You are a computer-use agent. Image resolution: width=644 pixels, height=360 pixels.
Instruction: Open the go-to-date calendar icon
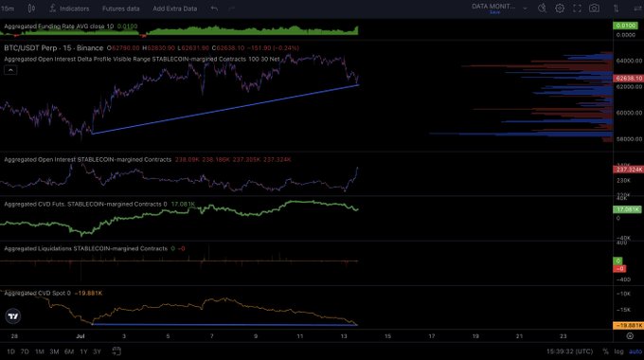tap(116, 351)
